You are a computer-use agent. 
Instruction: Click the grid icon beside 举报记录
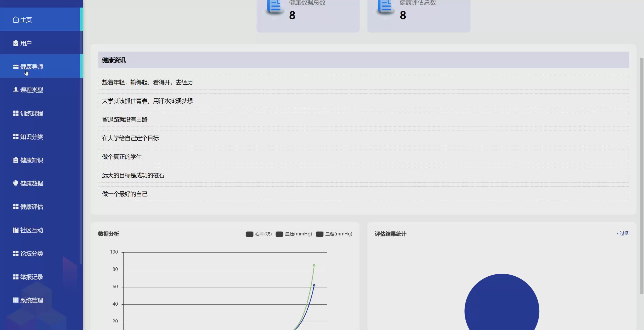pos(16,277)
